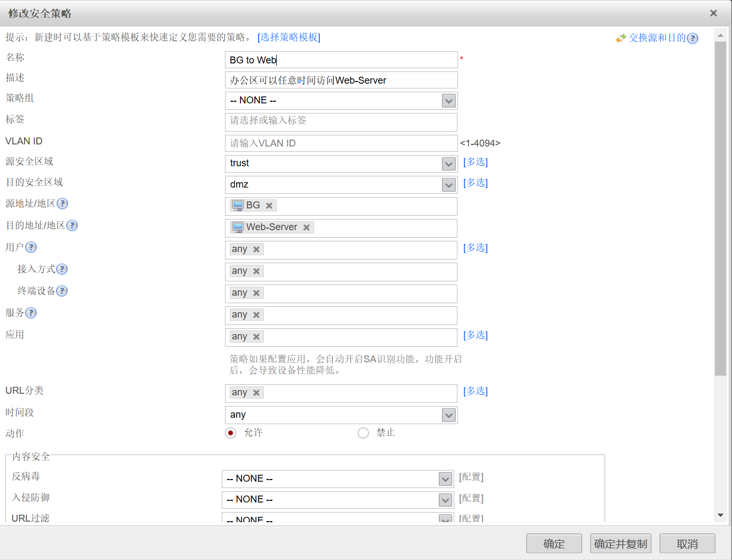Click the 确定并复制 button
This screenshot has width=732, height=560.
pyautogui.click(x=621, y=543)
